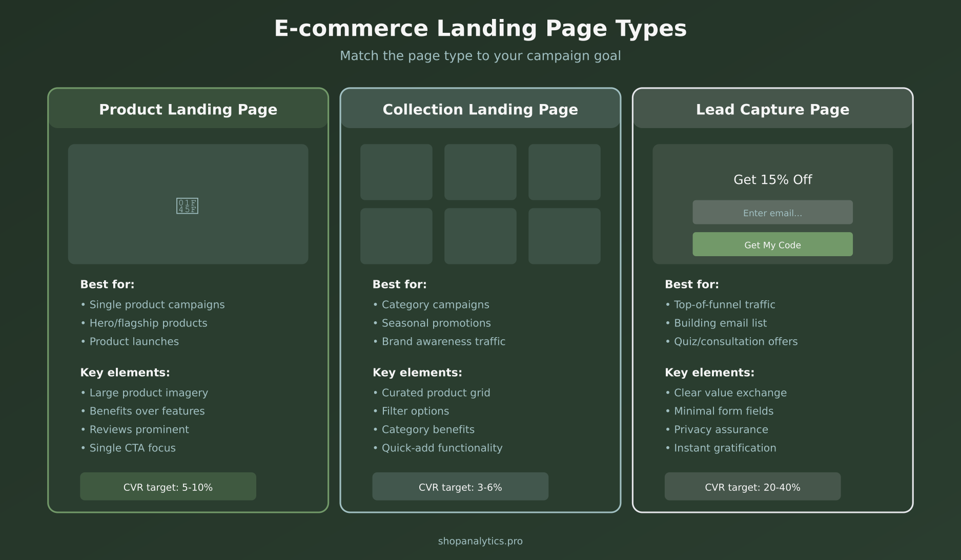Click the product image placeholder icon
This screenshot has height=560, width=961.
(x=188, y=205)
